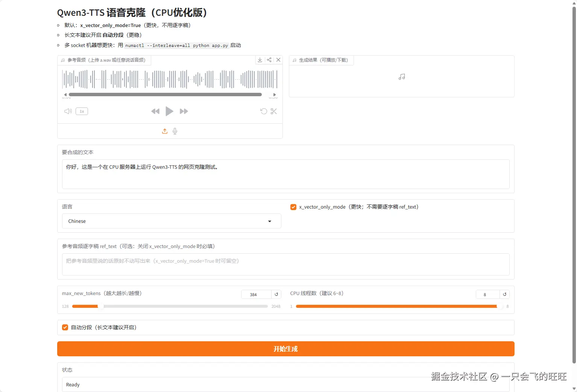Focus the 要合成的文本 text box
The height and width of the screenshot is (392, 577).
pyautogui.click(x=286, y=174)
